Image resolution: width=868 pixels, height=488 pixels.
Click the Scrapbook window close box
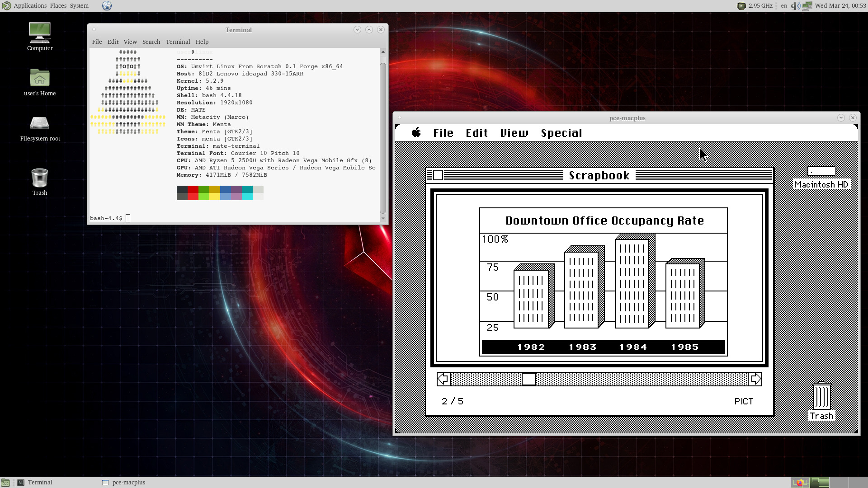point(438,175)
